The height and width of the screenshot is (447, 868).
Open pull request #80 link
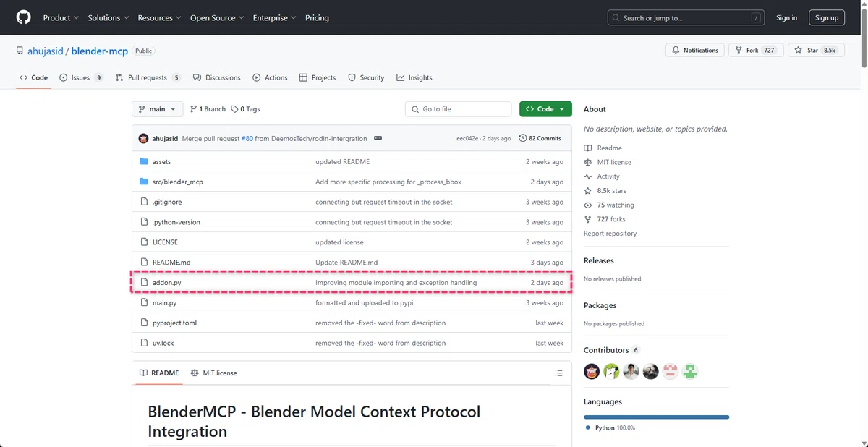[247, 138]
